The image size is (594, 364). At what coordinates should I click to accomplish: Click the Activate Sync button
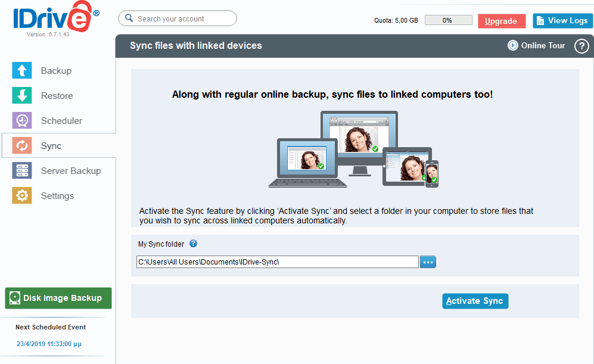pyautogui.click(x=475, y=301)
